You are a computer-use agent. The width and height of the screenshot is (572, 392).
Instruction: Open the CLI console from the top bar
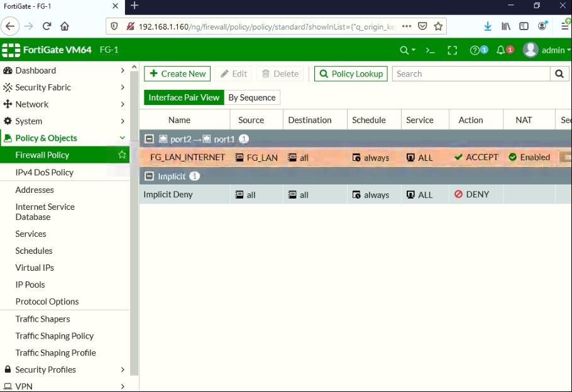click(x=431, y=50)
